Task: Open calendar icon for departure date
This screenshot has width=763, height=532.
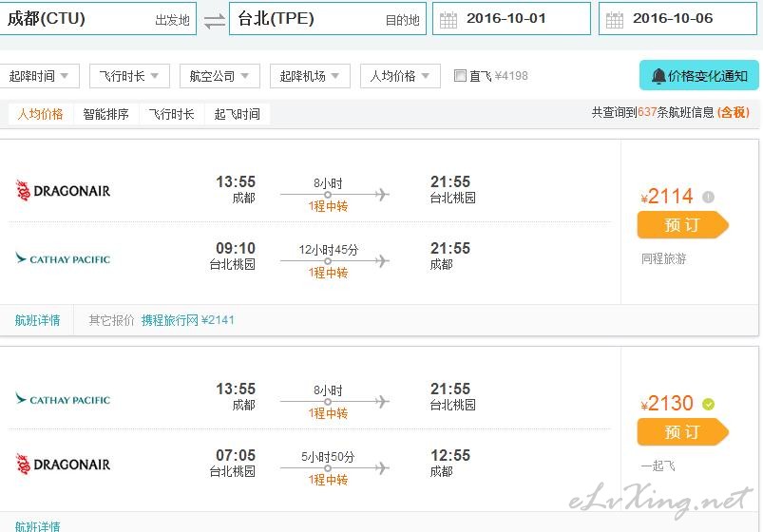Action: [448, 20]
